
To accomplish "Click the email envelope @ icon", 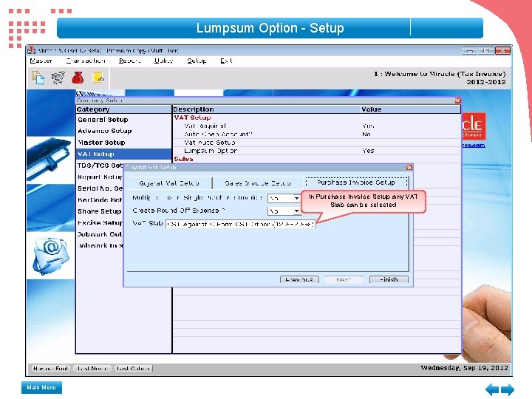I will click(51, 255).
